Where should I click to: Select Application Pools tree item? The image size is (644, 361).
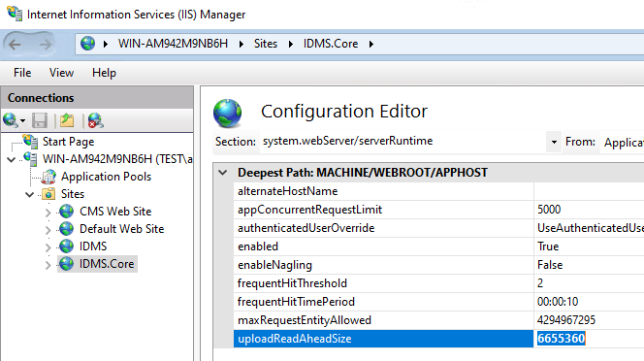click(106, 177)
